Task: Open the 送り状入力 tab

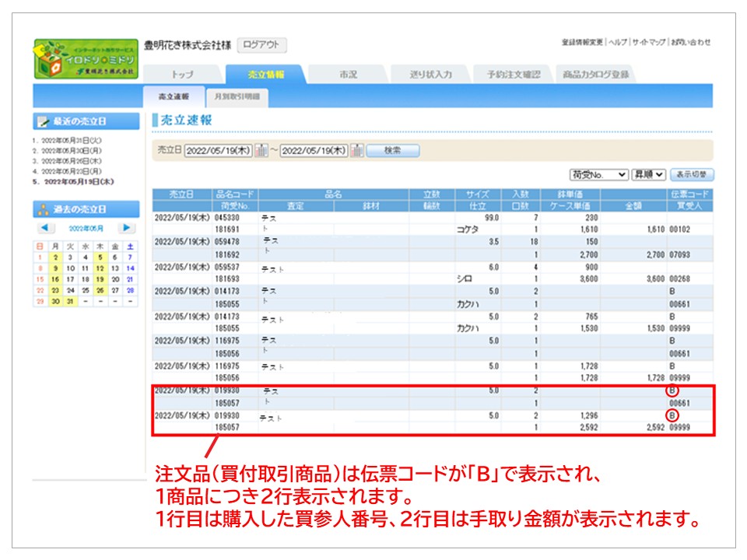Action: (x=430, y=75)
